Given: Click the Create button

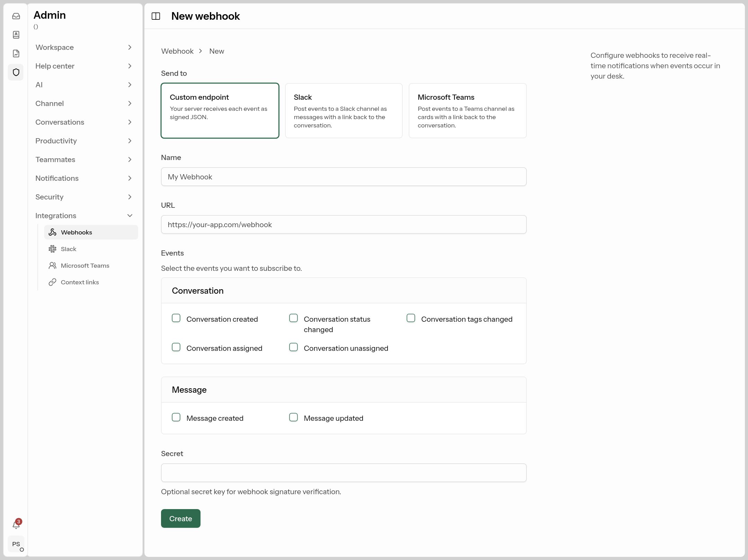Looking at the screenshot, I should (180, 518).
